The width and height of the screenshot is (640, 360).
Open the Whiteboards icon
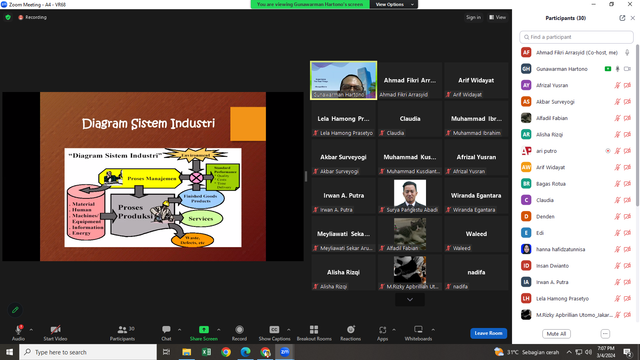click(x=418, y=329)
